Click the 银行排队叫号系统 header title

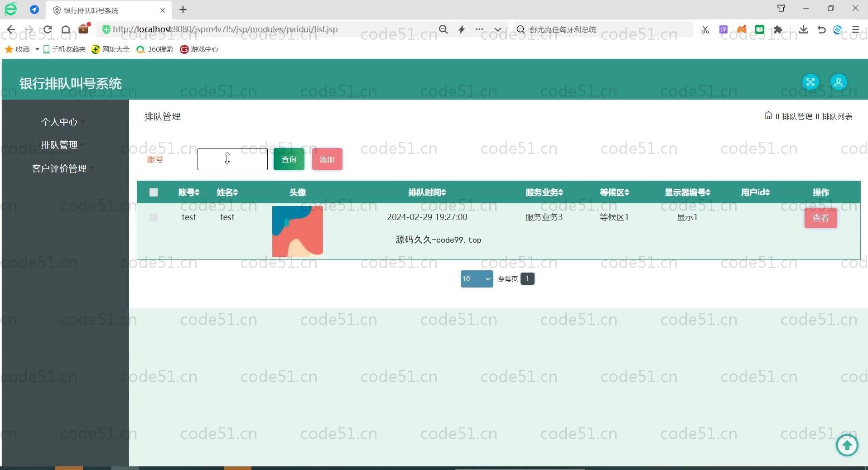(x=71, y=83)
